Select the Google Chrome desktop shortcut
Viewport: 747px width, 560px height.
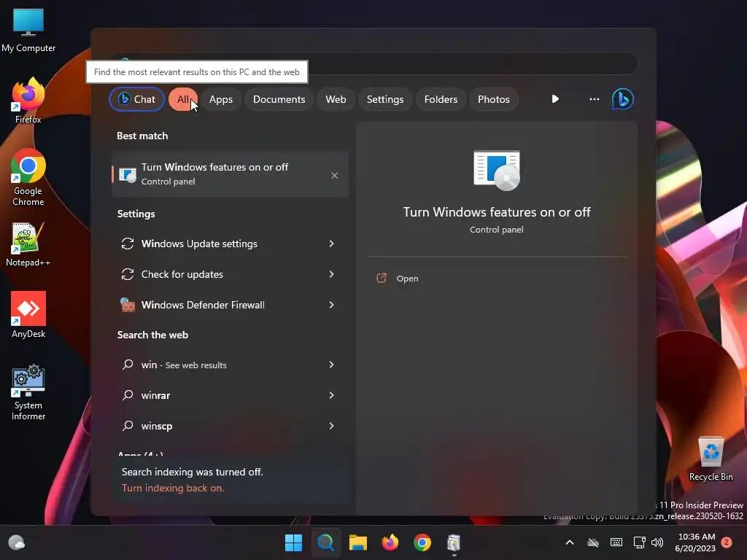28,177
